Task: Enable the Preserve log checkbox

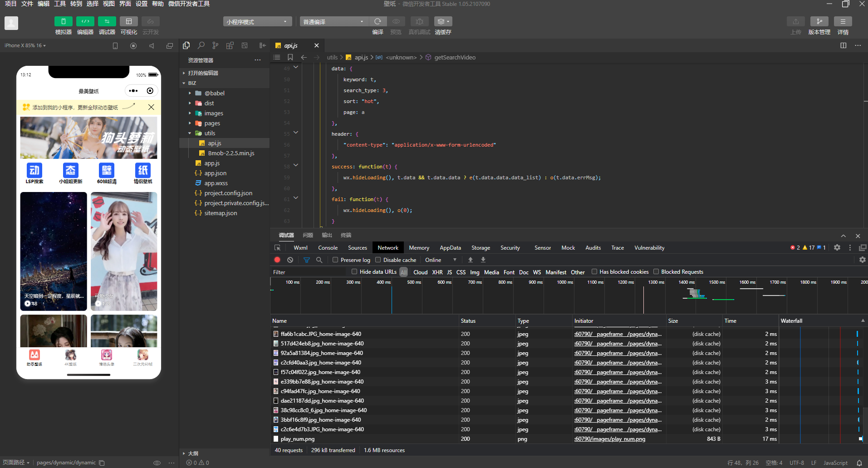Action: 335,260
